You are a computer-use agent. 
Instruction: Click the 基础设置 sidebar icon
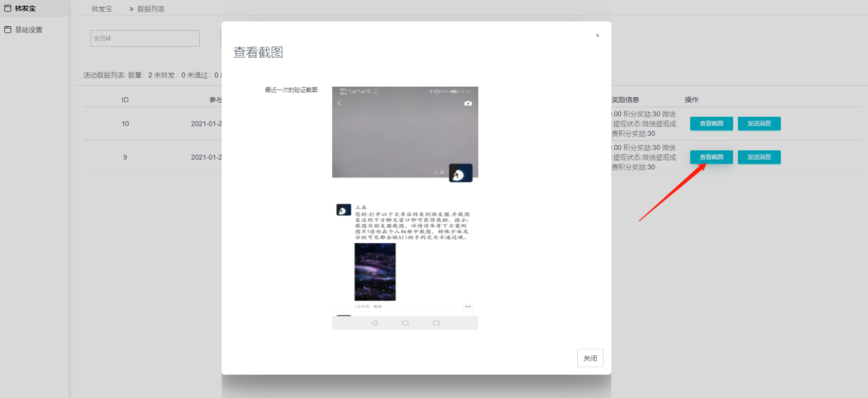click(x=8, y=30)
